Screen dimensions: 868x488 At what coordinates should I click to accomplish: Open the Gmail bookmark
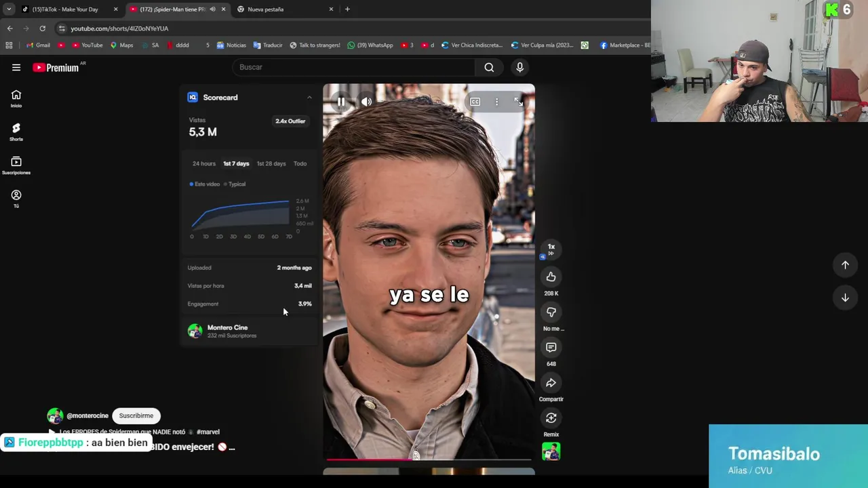pos(38,45)
